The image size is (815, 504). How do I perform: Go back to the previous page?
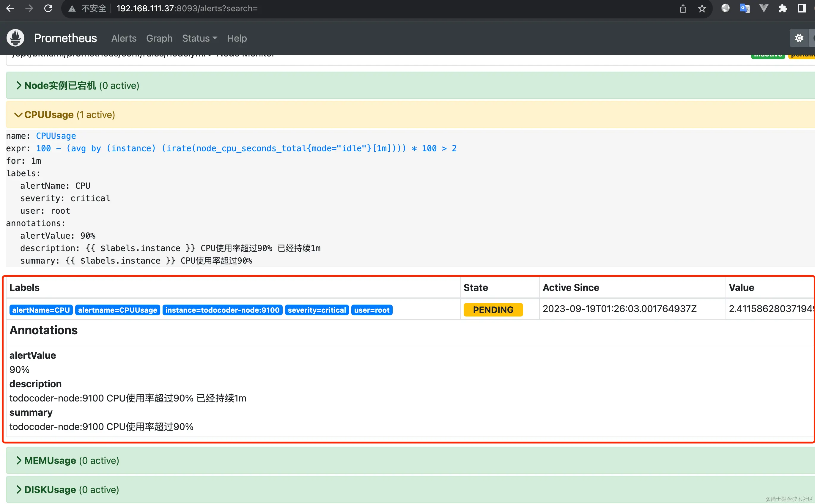point(10,8)
